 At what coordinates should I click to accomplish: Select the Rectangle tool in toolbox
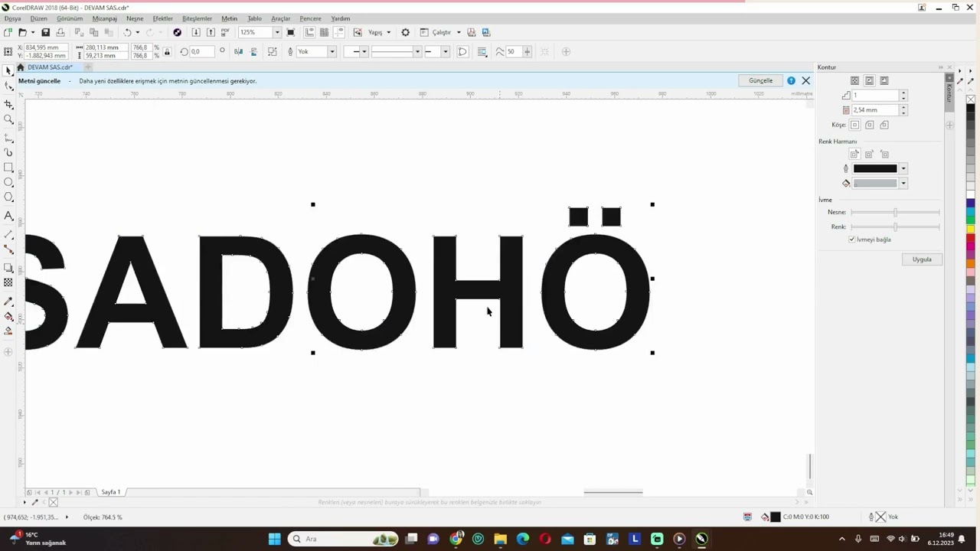click(8, 167)
